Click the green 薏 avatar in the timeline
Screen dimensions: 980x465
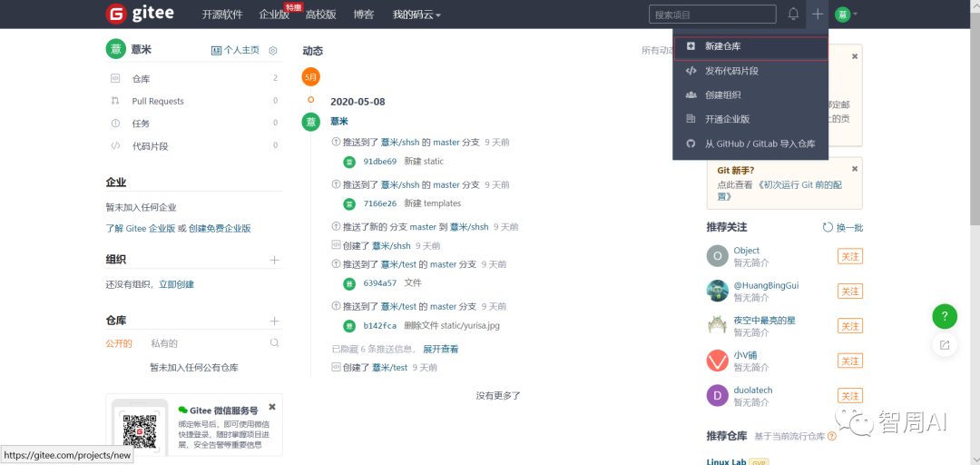[x=310, y=122]
